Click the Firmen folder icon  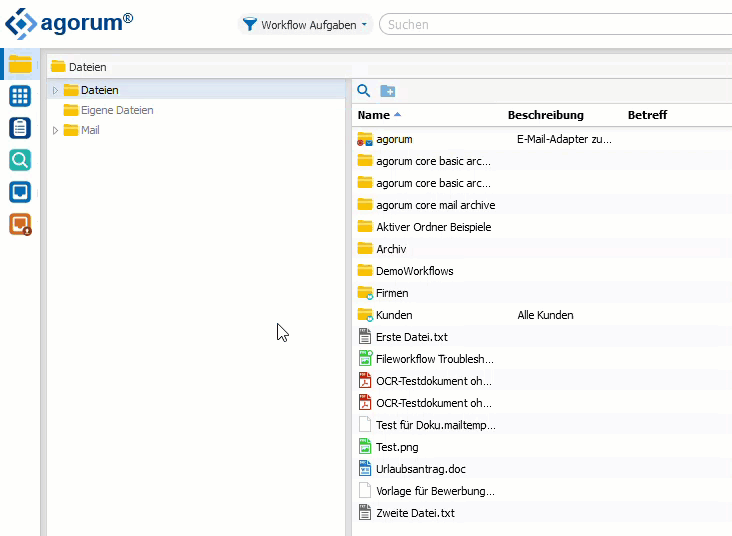[365, 293]
